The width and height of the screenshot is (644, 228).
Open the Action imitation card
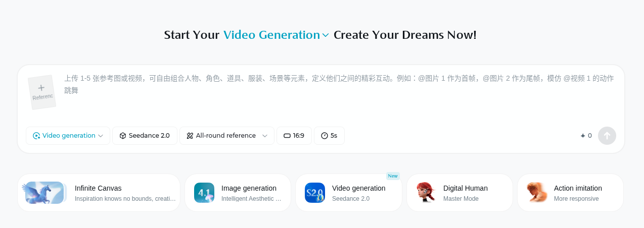pos(570,193)
